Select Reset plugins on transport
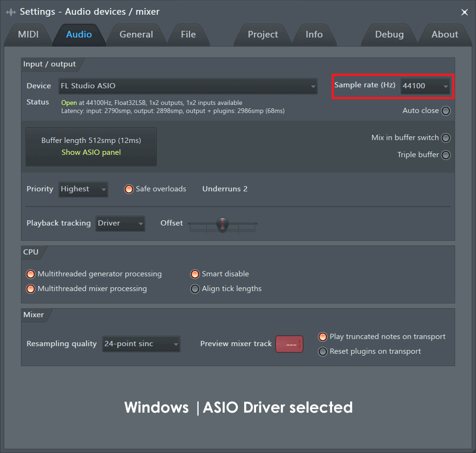This screenshot has height=453, width=476. coord(323,351)
